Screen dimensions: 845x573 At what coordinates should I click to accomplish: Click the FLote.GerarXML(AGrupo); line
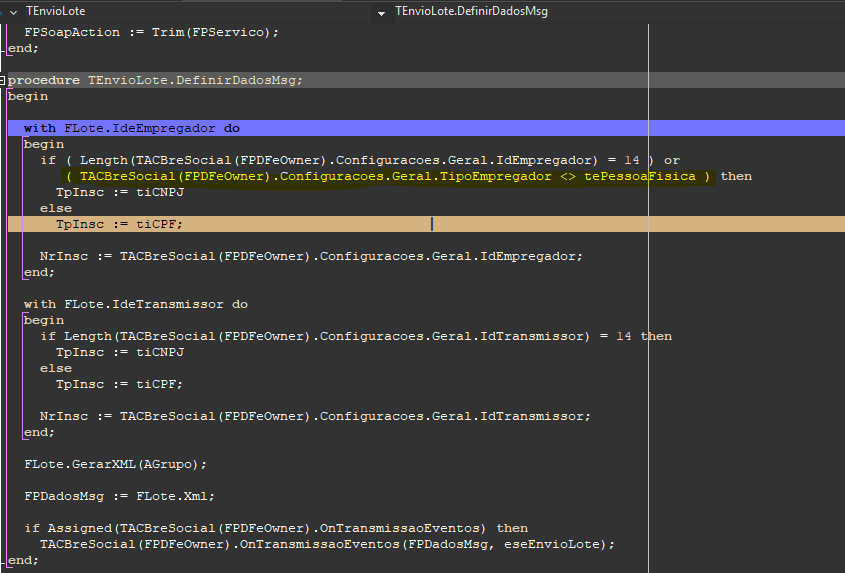[115, 464]
